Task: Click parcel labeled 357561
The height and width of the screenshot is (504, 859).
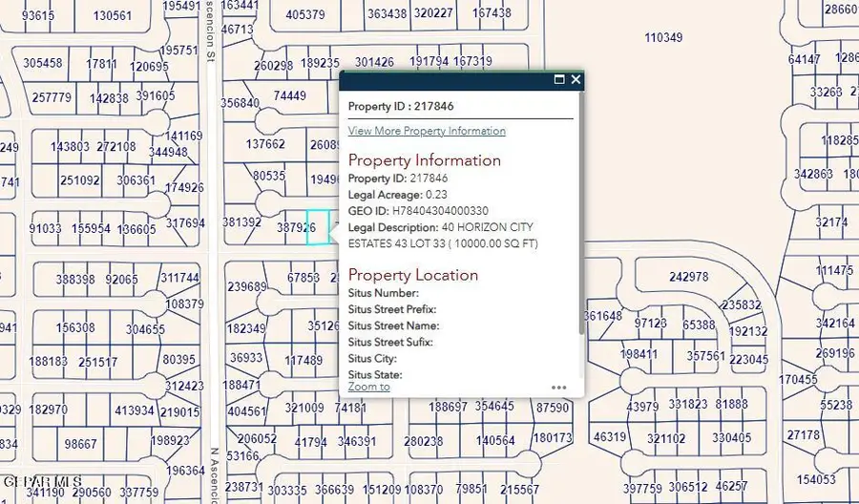Action: coord(705,355)
